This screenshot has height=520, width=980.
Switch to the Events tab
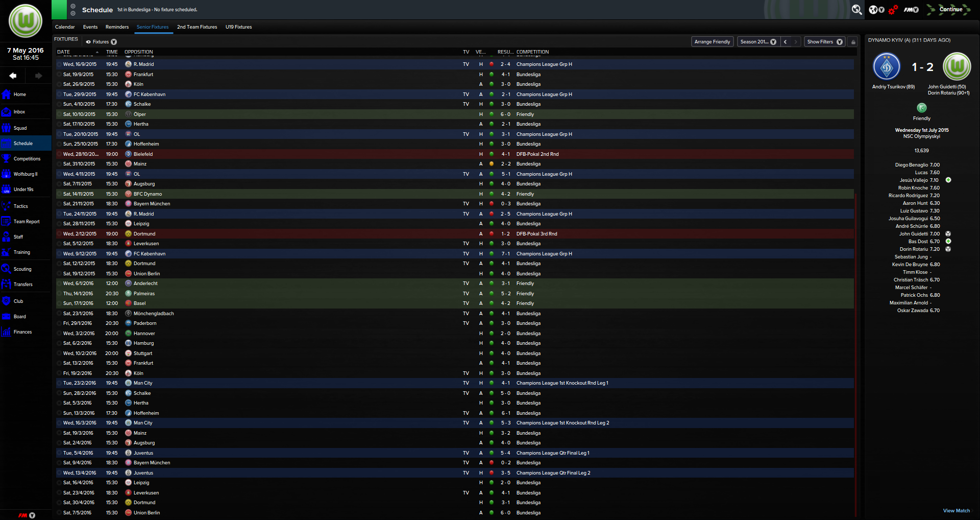(90, 27)
